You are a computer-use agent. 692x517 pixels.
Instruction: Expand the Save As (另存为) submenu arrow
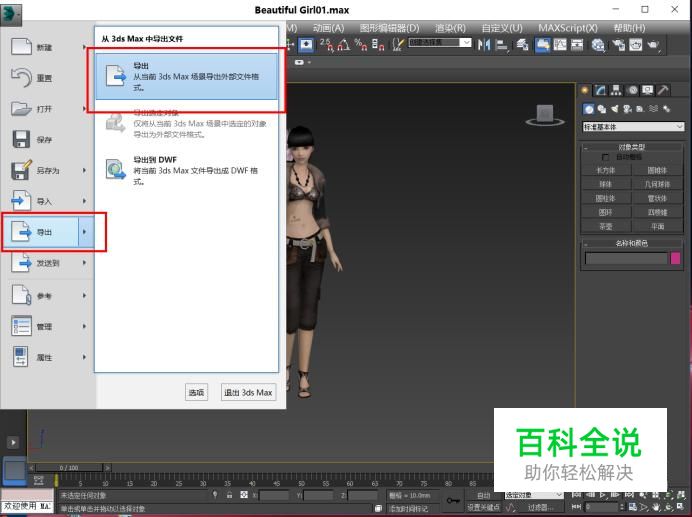click(x=84, y=170)
